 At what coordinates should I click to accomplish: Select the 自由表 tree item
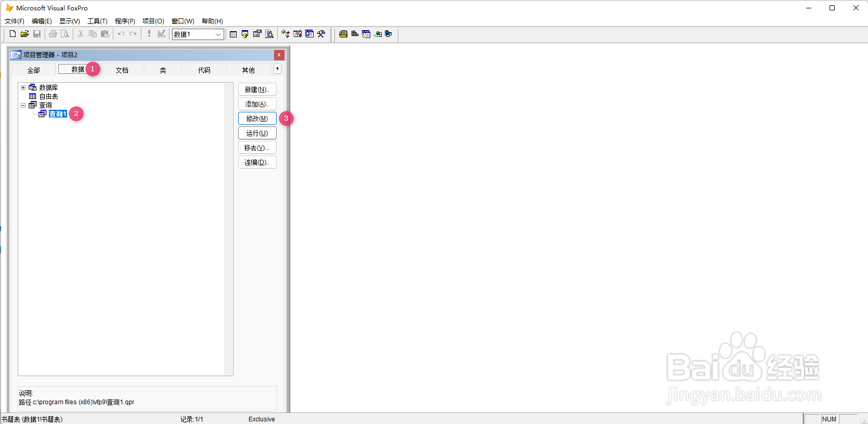(x=48, y=96)
